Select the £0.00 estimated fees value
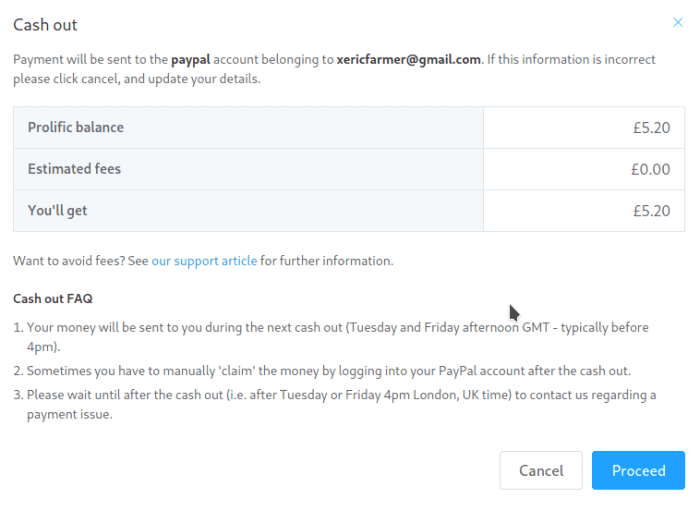 [650, 169]
